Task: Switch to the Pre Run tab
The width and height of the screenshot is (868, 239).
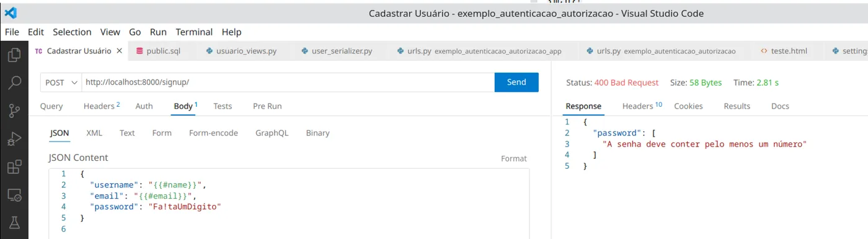Action: click(267, 106)
